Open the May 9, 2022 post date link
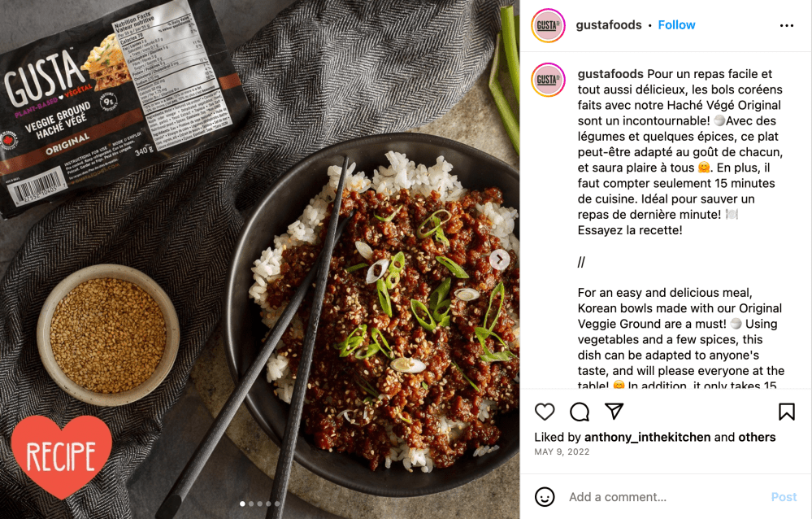812x519 pixels. coord(562,451)
